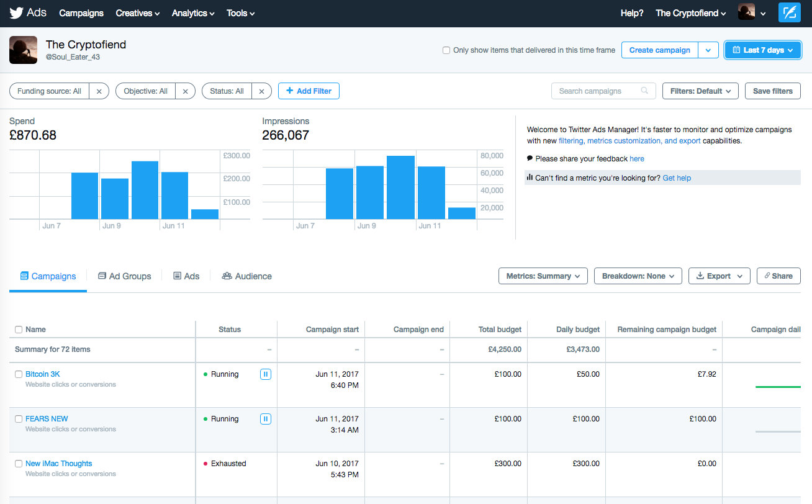Open the FEARS NEW campaign link
This screenshot has height=504, width=812.
[x=47, y=419]
